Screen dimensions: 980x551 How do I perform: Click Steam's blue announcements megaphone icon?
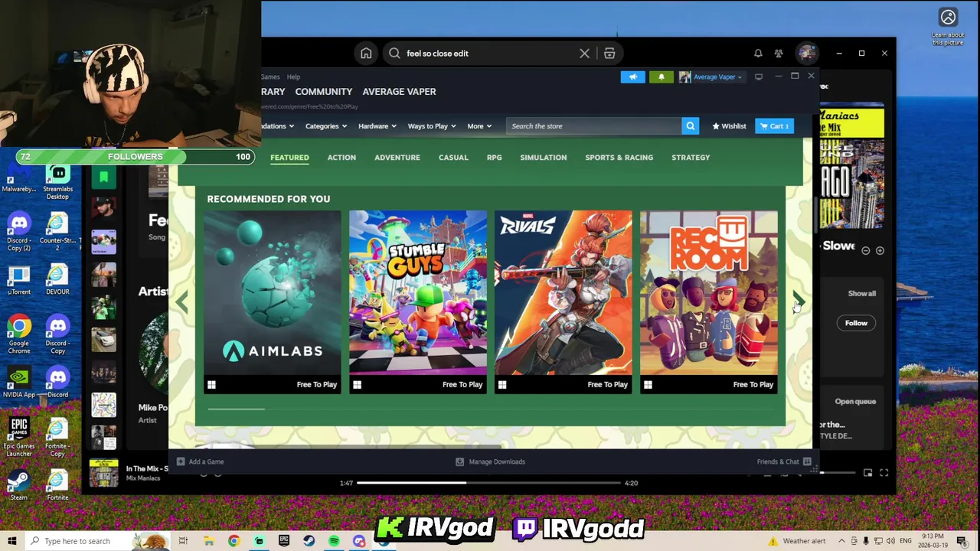pos(633,77)
